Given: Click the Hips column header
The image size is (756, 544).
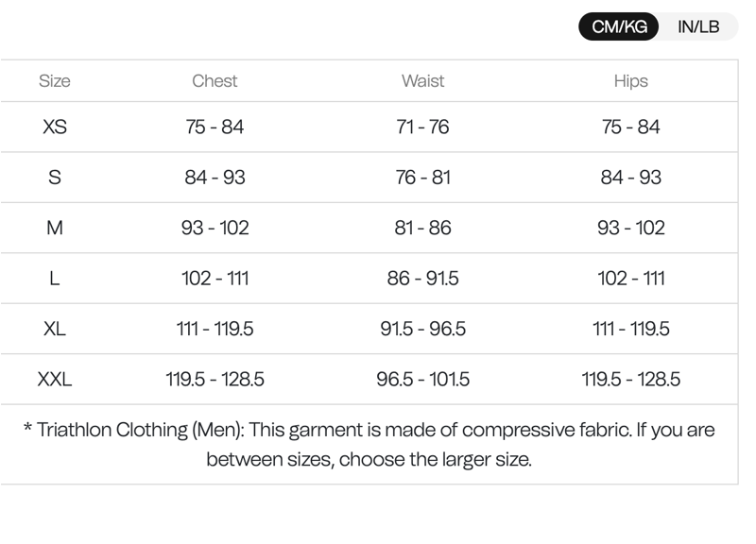Looking at the screenshot, I should (630, 81).
